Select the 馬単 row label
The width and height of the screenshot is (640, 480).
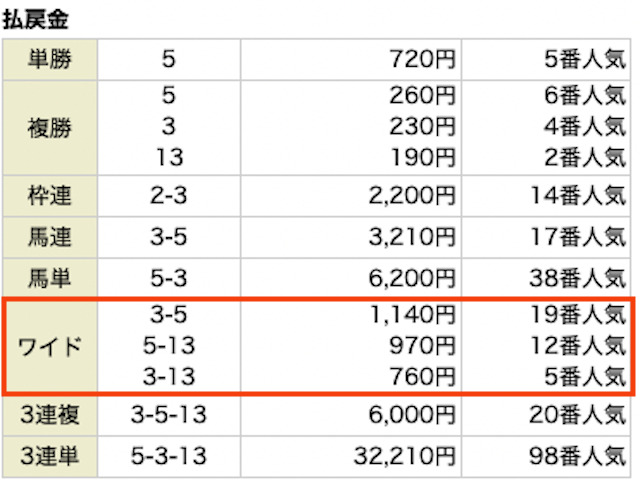coord(50,278)
